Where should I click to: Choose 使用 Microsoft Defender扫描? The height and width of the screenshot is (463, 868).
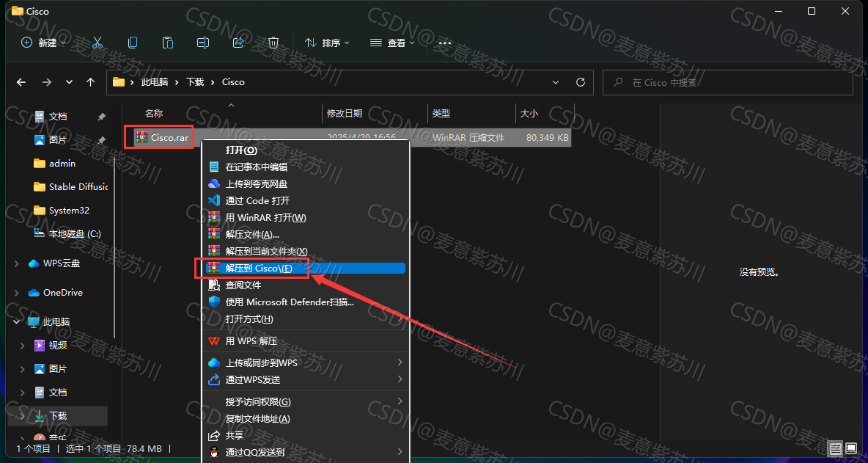[306, 302]
